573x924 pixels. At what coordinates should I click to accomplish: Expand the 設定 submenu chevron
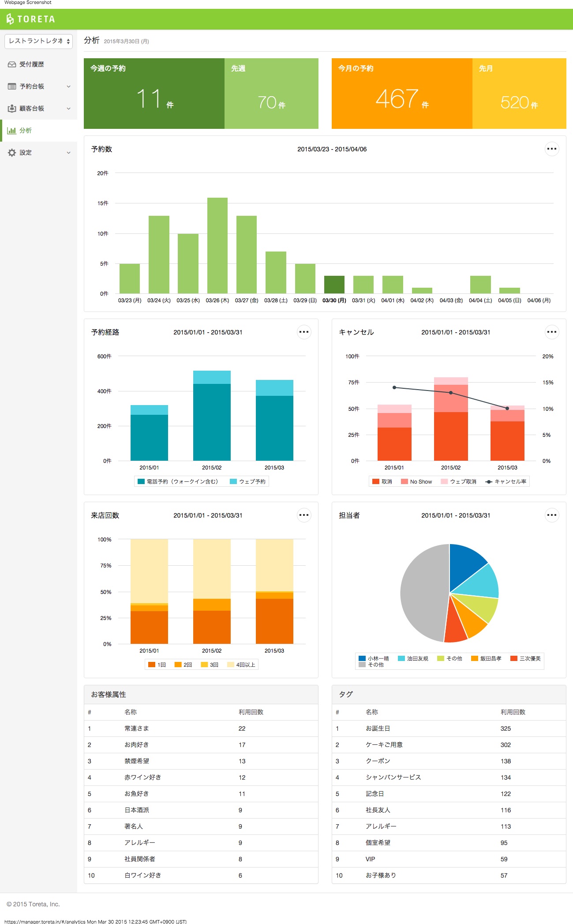pyautogui.click(x=68, y=153)
